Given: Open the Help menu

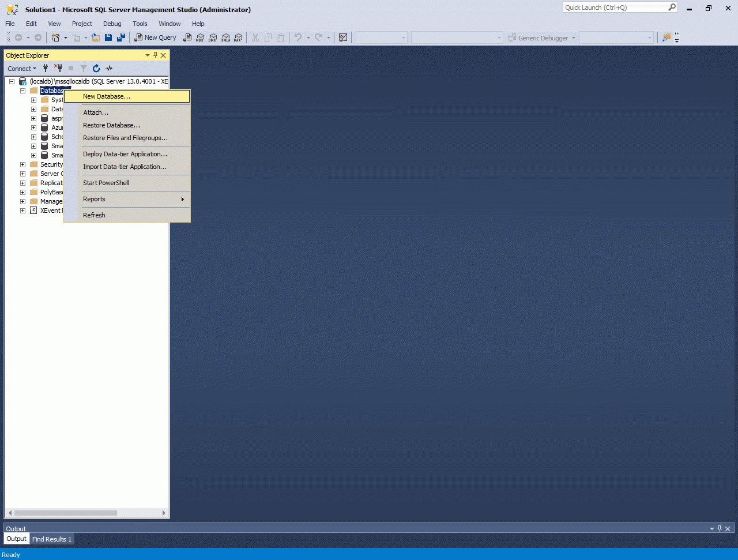Looking at the screenshot, I should pos(198,24).
